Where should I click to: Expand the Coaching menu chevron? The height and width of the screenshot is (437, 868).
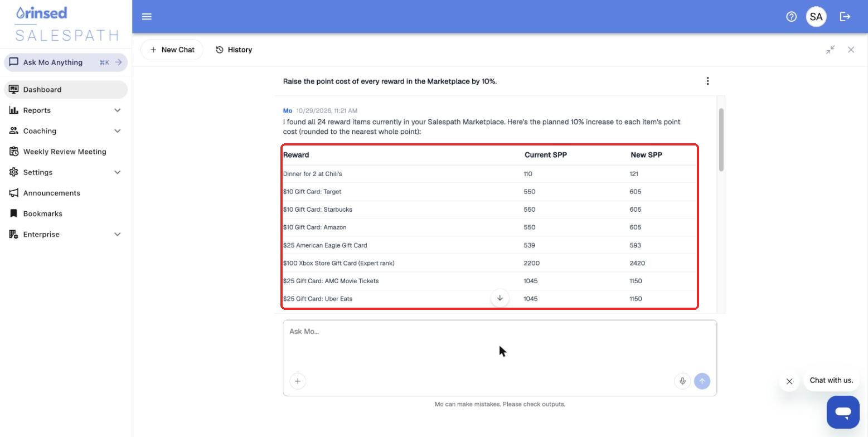coord(118,131)
